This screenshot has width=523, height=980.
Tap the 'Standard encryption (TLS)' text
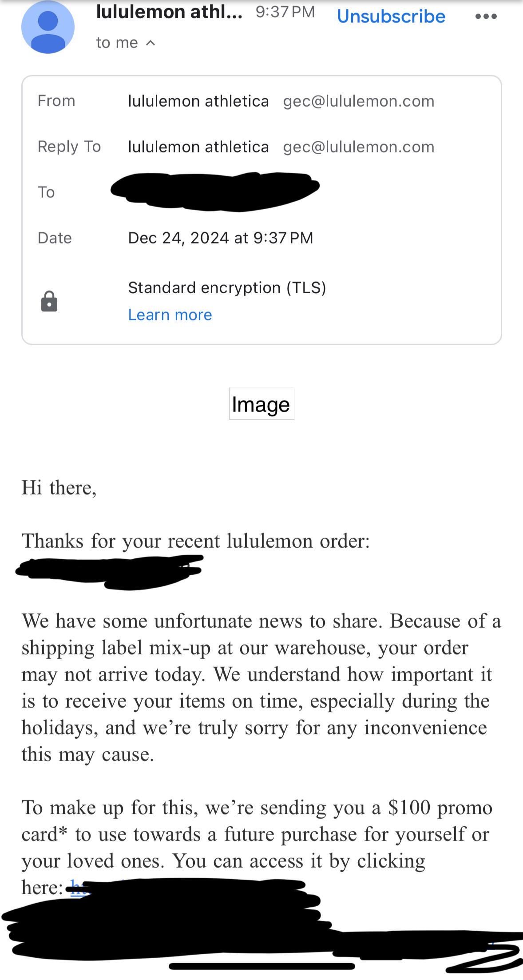[227, 288]
